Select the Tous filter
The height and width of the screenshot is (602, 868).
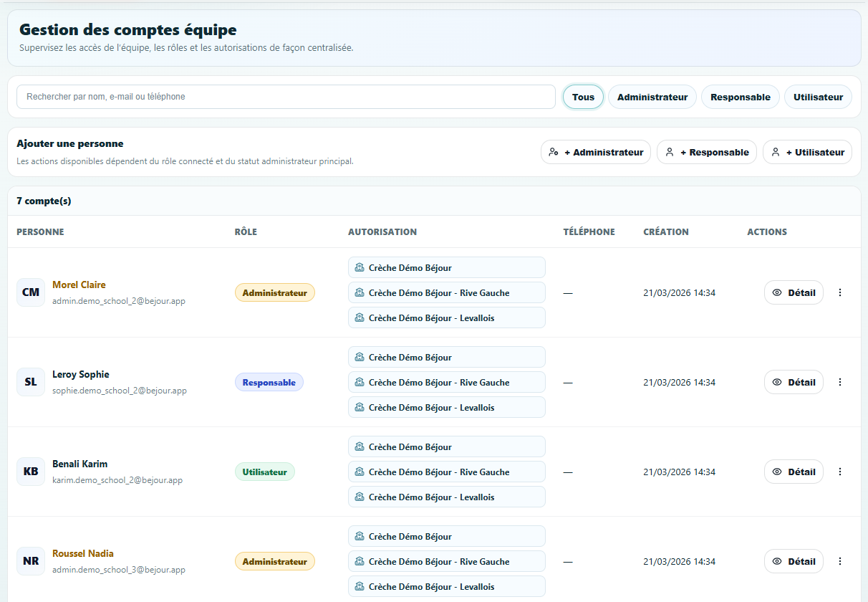tap(583, 97)
